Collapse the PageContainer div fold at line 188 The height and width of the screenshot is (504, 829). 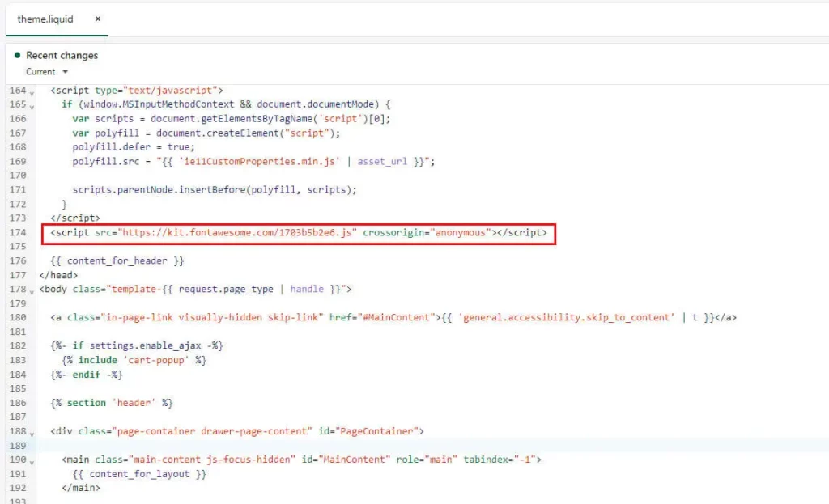coord(32,434)
